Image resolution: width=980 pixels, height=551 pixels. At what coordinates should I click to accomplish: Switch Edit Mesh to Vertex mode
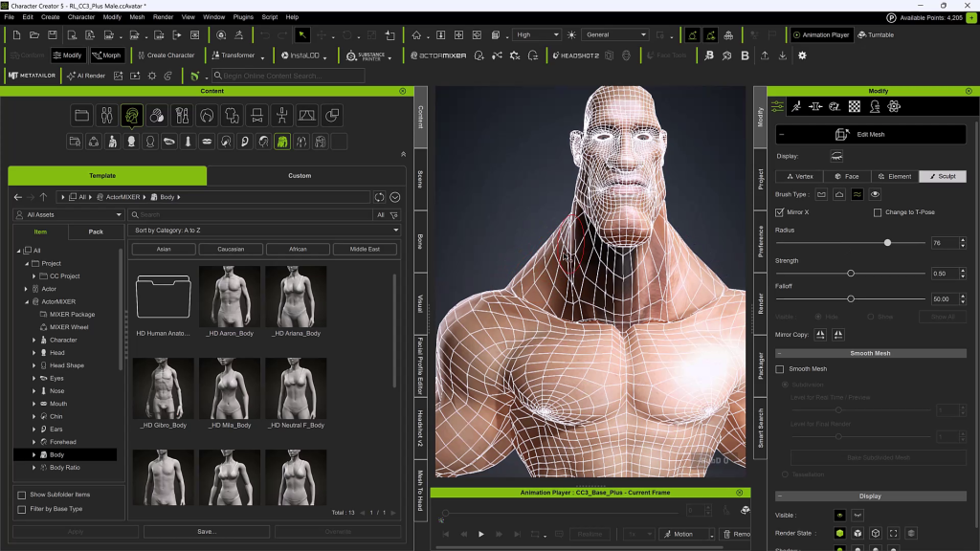799,177
